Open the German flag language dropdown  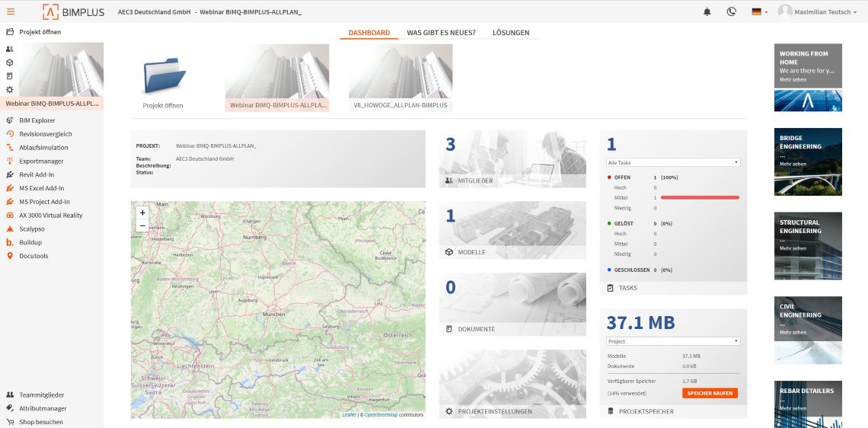(x=760, y=11)
